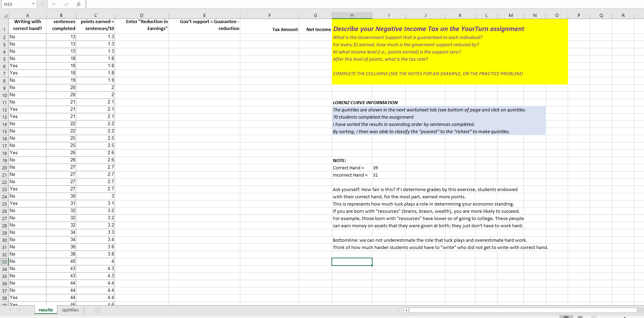Screen dimensions: 644x318
Task: Click the Enter checkmark icon beside formula bar
Action: [66, 4]
